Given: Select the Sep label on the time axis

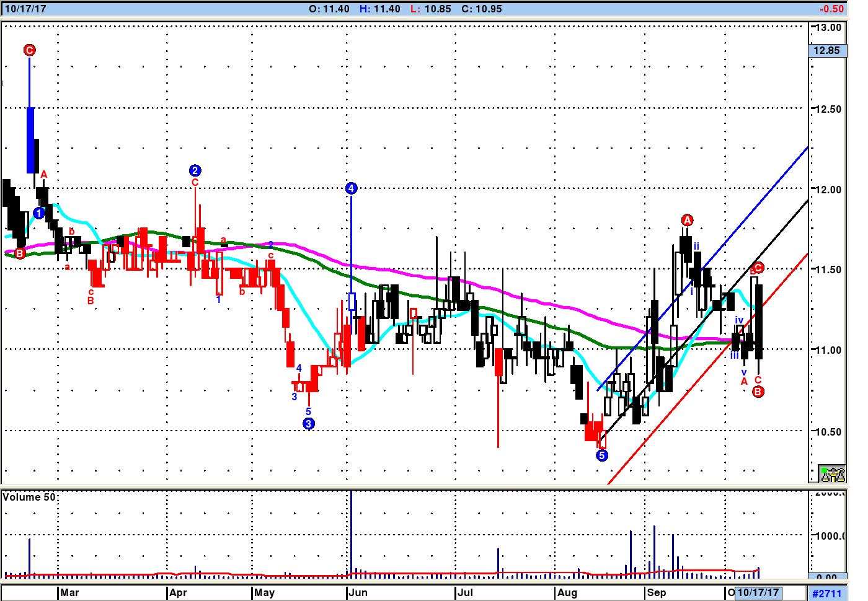Looking at the screenshot, I should pos(657,593).
